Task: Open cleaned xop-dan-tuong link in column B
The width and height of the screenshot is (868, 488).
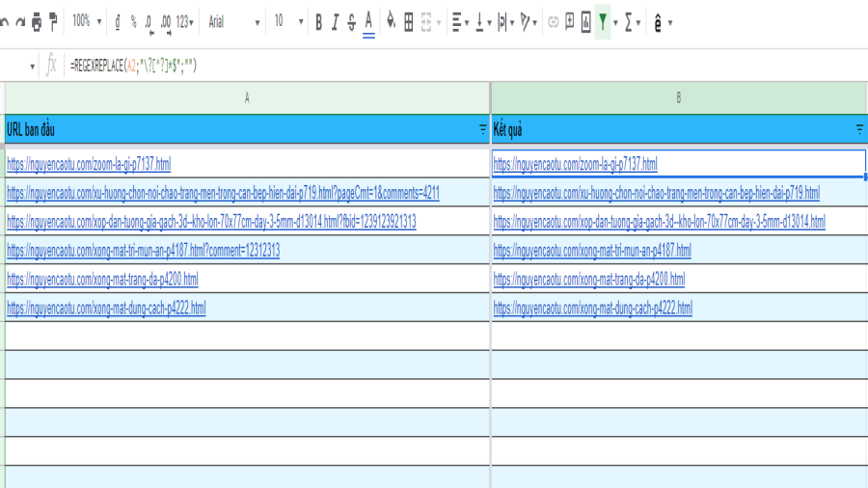Action: 660,221
